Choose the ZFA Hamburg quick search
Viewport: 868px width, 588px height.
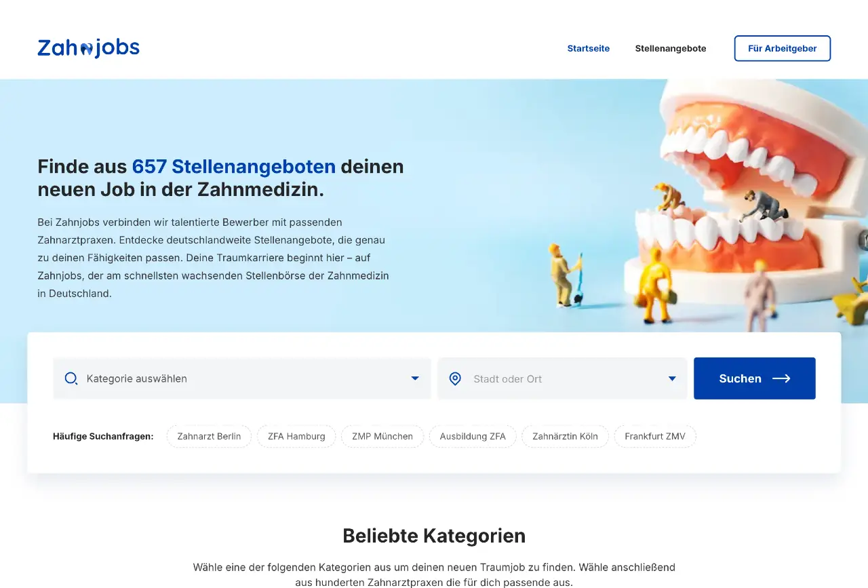click(x=296, y=436)
